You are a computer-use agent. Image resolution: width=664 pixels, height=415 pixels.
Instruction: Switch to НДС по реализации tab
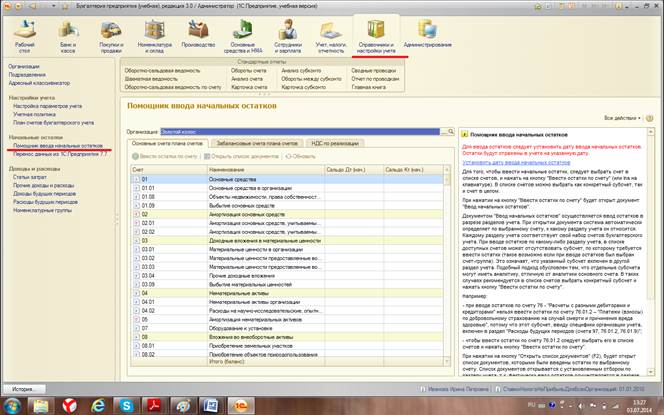(336, 144)
